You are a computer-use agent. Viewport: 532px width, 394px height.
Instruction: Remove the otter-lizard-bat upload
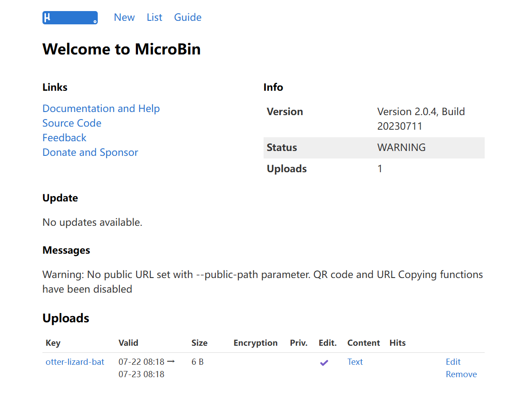point(461,374)
